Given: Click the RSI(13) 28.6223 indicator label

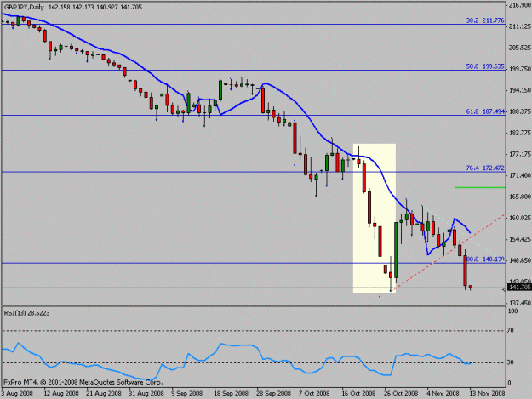Looking at the screenshot, I should 26,313.
